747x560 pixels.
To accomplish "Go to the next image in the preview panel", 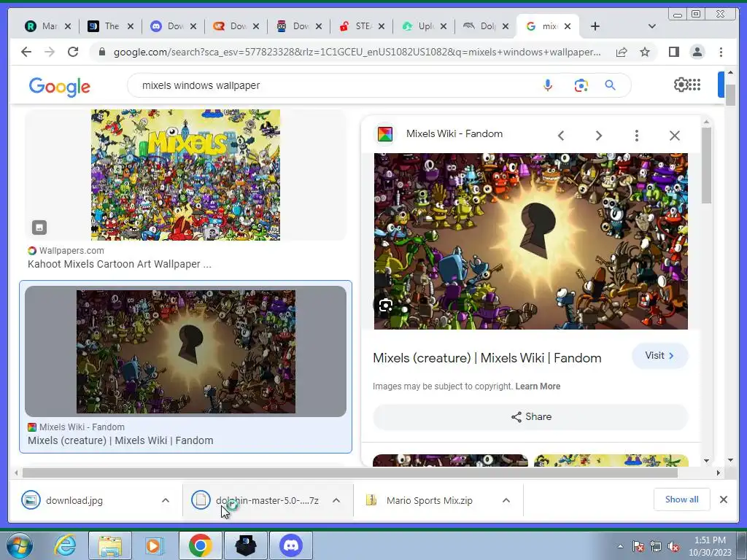I will click(599, 136).
